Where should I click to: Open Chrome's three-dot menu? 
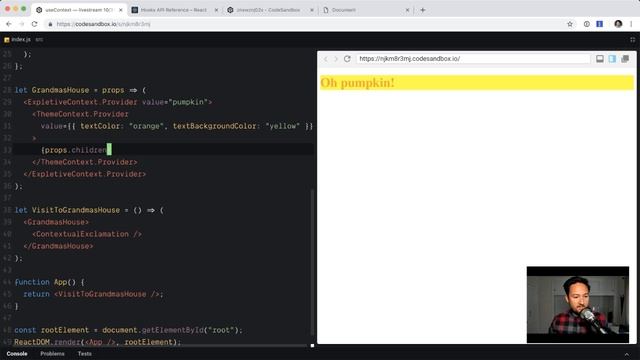(631, 24)
